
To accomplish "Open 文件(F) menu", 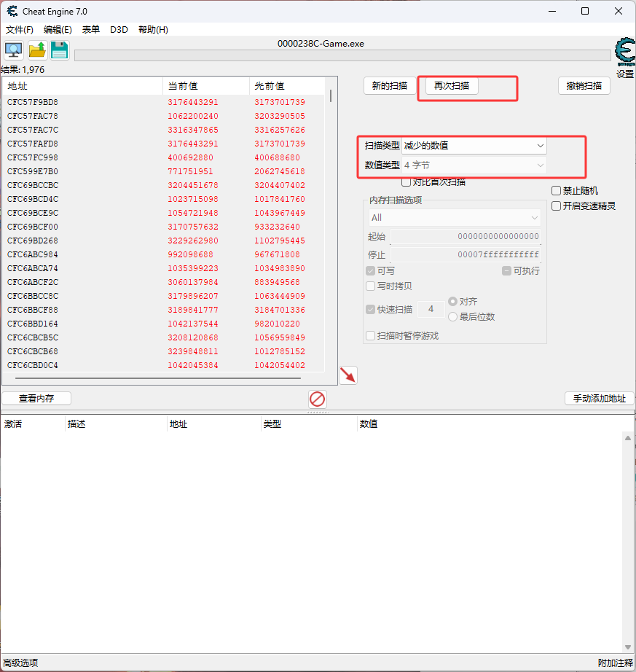I will (19, 30).
